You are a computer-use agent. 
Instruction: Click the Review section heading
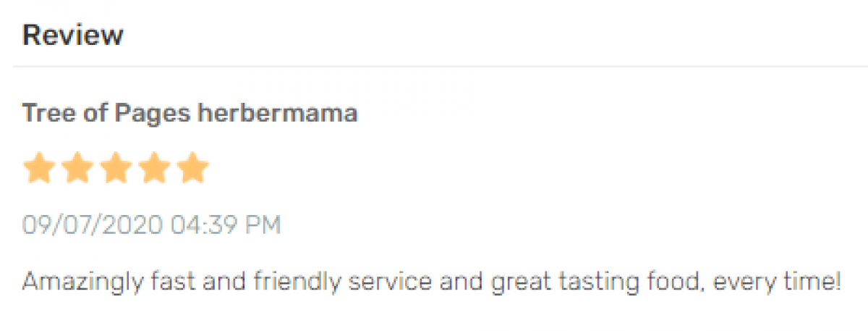click(x=72, y=35)
